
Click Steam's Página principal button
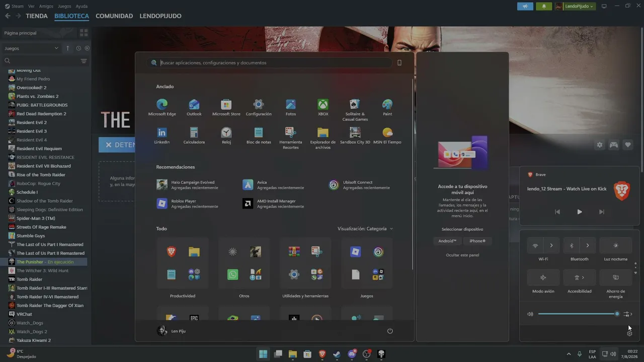pos(39,33)
